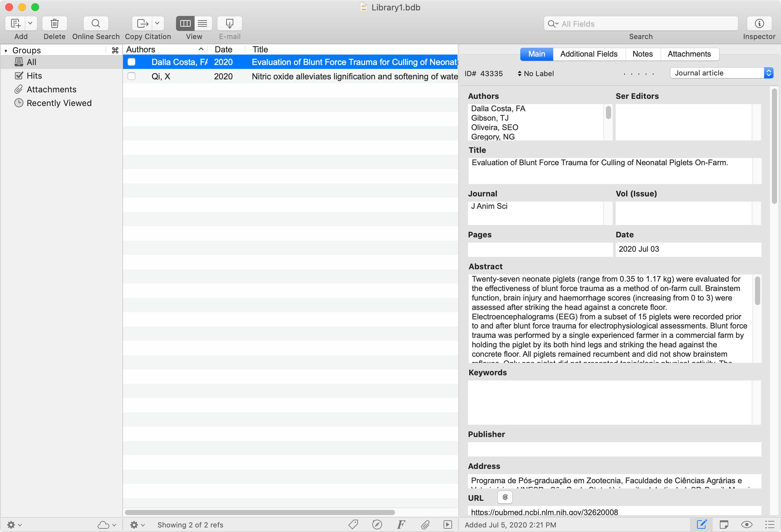Sort by the Date column header
The width and height of the screenshot is (781, 532).
click(x=226, y=50)
